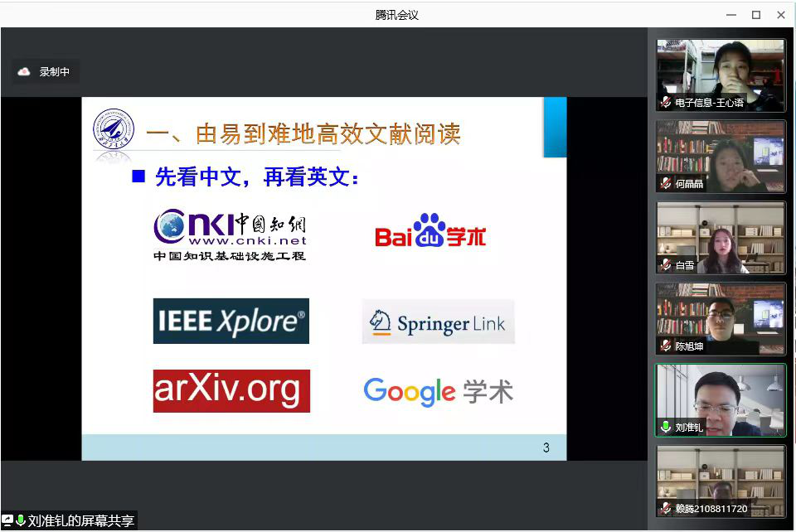This screenshot has width=796, height=532.
Task: Click the IEEE Xplore logo
Action: click(x=231, y=322)
